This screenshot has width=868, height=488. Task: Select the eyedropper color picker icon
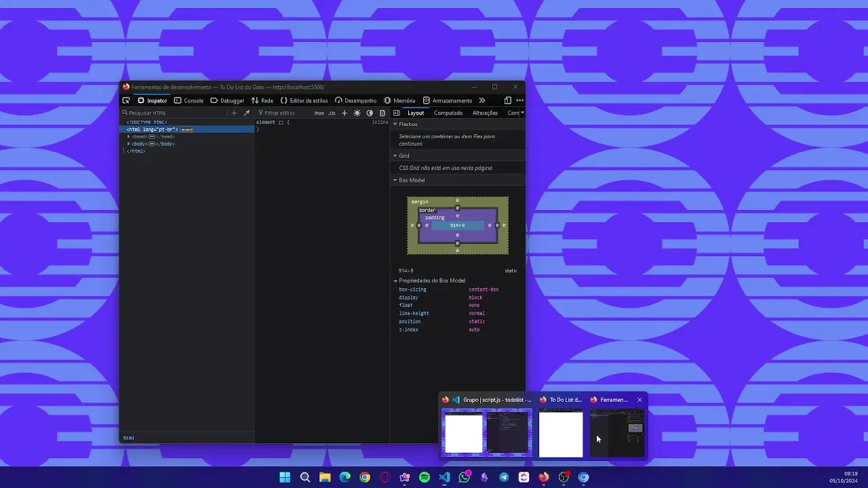point(247,113)
